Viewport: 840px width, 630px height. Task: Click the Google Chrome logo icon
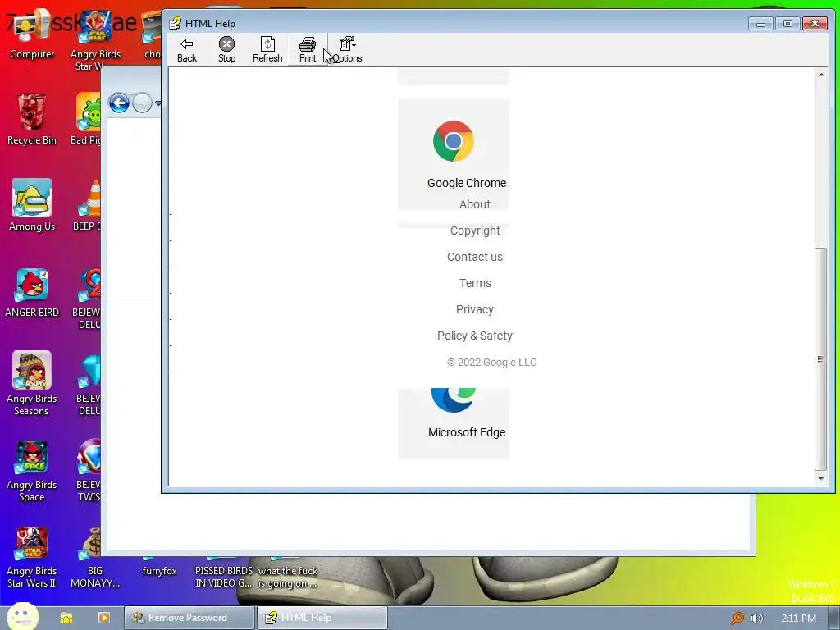click(x=453, y=141)
